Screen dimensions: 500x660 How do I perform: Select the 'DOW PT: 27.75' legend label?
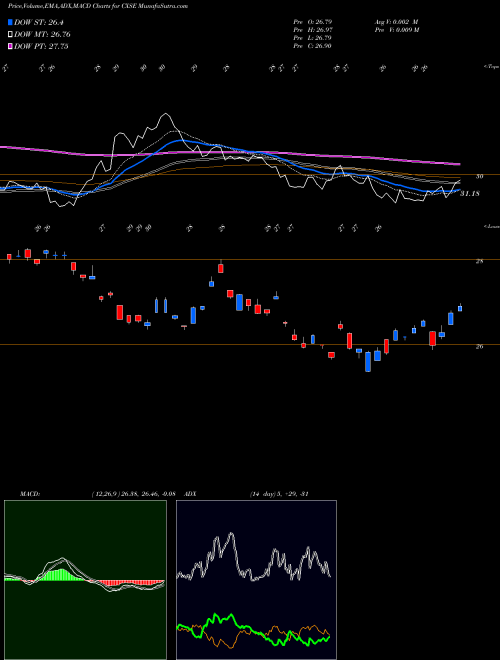pos(41,46)
